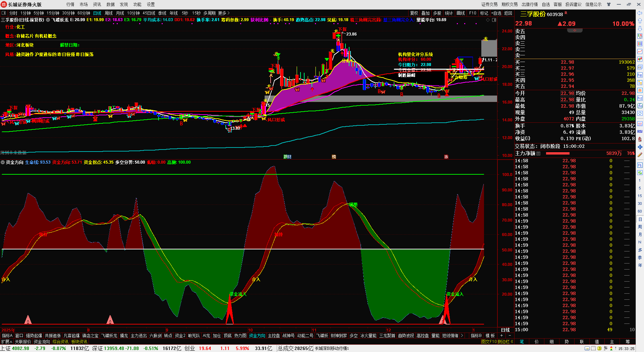The height and width of the screenshot is (352, 644).
Task: Switch to 资金方向 indicator tab
Action: [257, 336]
